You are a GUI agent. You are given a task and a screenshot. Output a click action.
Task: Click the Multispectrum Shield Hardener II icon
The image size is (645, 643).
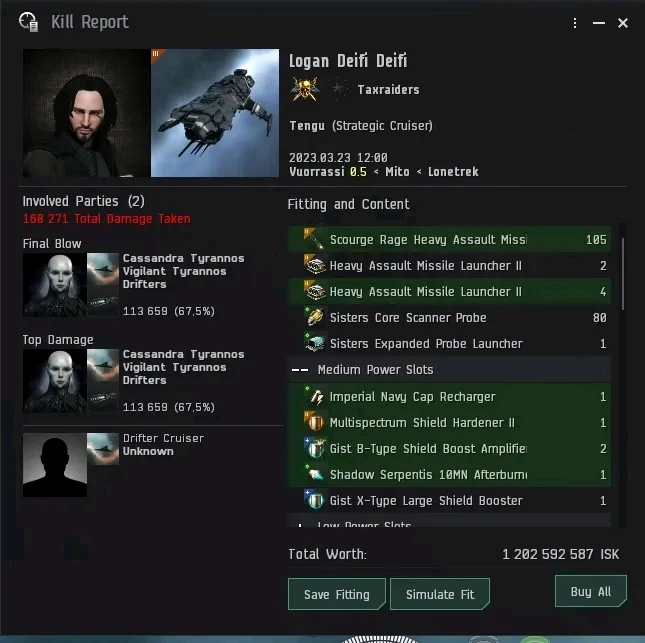click(x=315, y=422)
